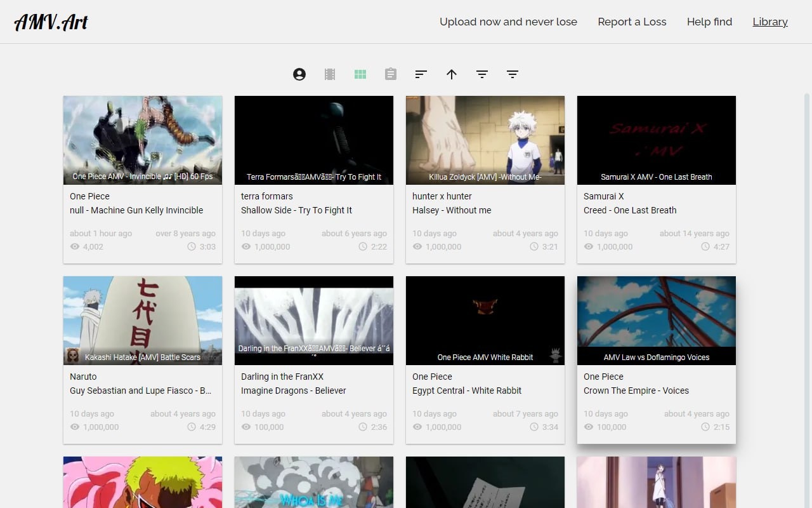This screenshot has height=508, width=812.
Task: Click the eye icon on the Naruto card
Action: click(75, 427)
